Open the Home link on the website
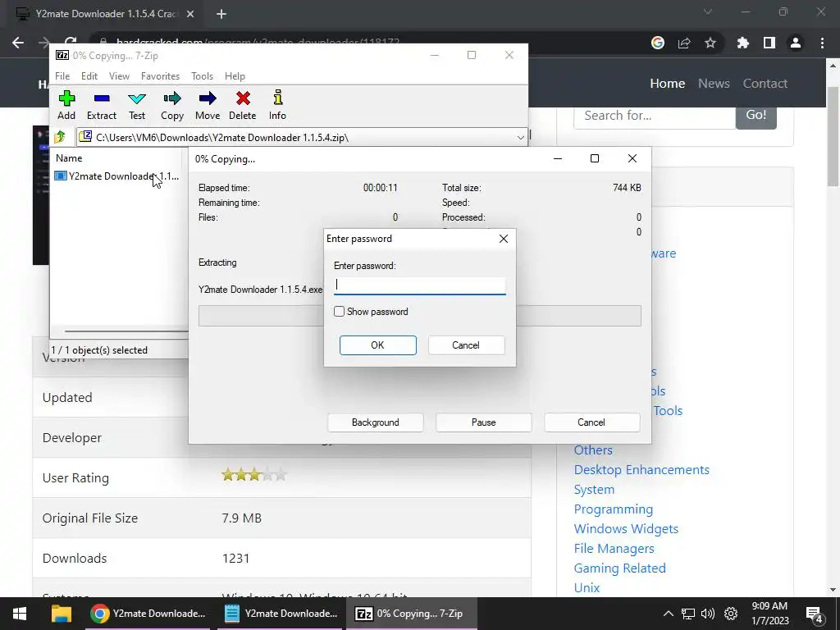 (668, 84)
